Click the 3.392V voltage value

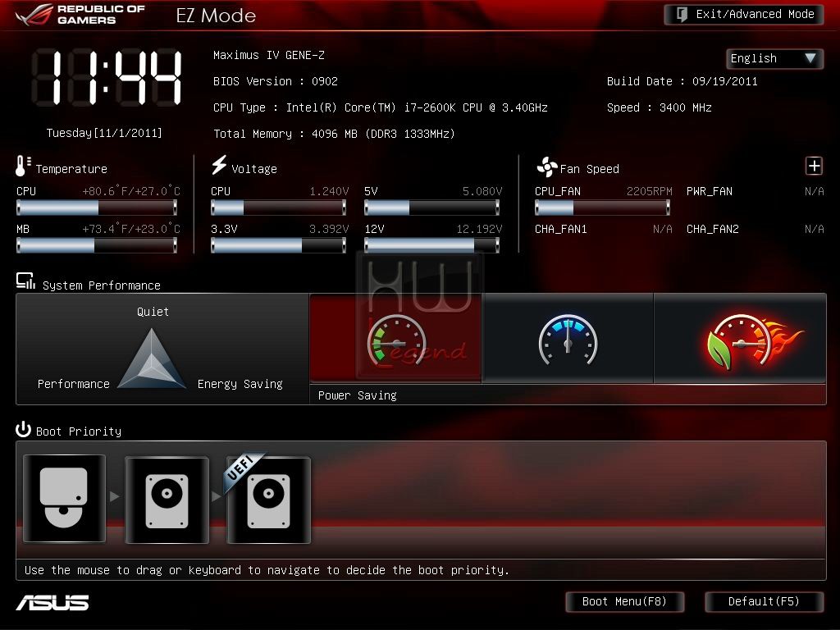329,230
